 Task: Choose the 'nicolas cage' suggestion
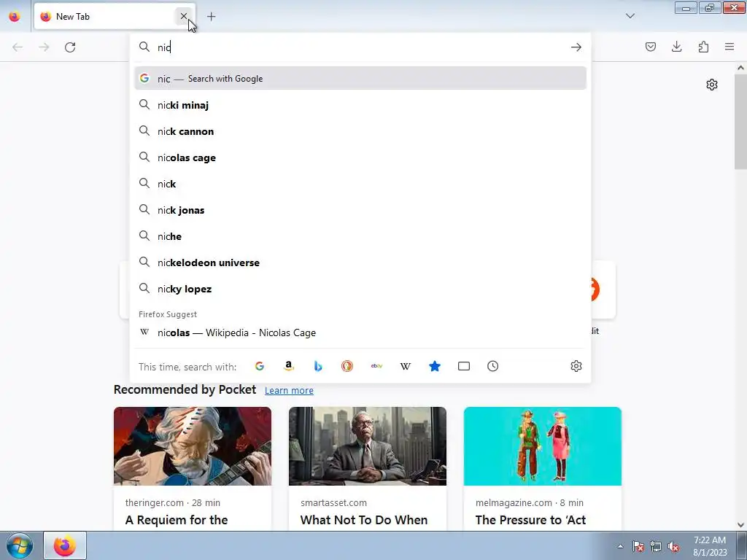coord(360,157)
